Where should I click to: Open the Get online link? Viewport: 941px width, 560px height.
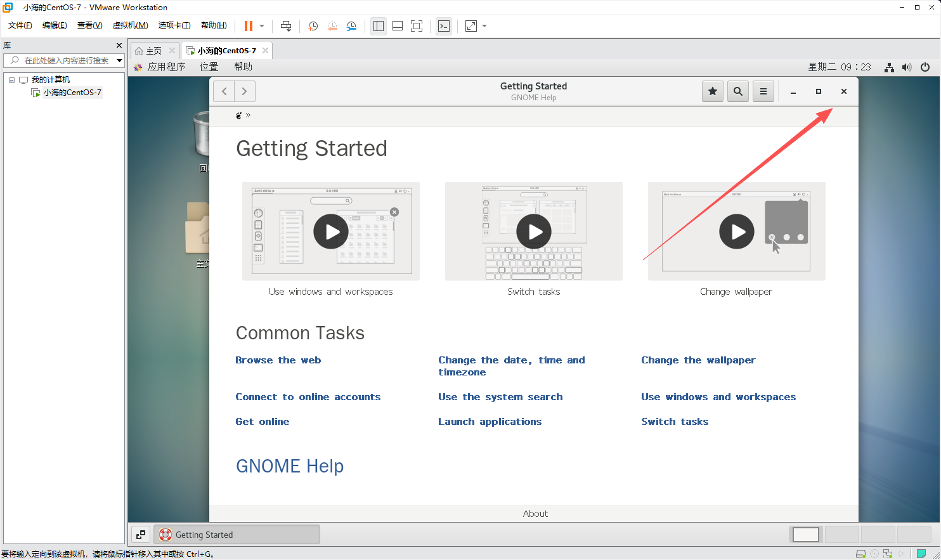click(x=263, y=422)
